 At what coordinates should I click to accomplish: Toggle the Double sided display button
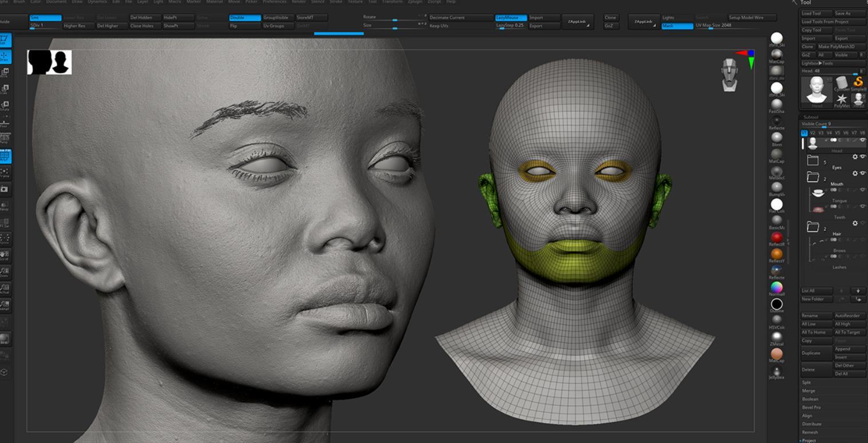point(244,18)
